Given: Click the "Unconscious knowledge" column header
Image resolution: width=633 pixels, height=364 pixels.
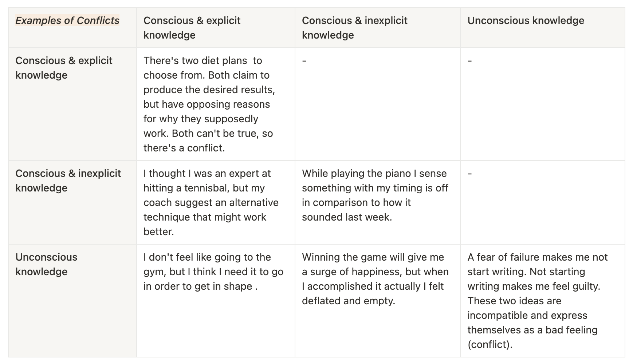Looking at the screenshot, I should click(526, 21).
